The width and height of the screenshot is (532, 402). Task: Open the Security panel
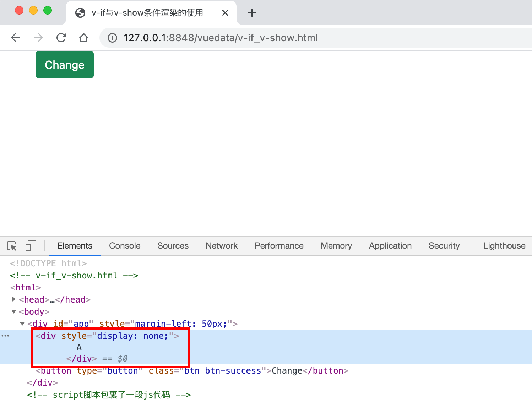click(x=444, y=246)
